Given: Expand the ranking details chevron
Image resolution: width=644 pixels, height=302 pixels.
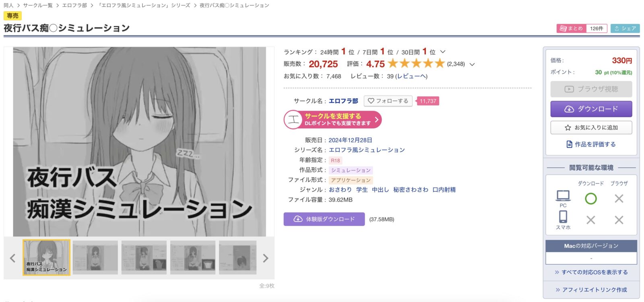Looking at the screenshot, I should [443, 52].
